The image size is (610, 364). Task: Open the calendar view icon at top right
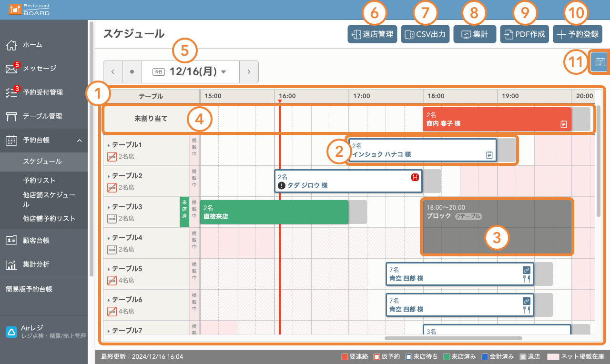pyautogui.click(x=600, y=62)
